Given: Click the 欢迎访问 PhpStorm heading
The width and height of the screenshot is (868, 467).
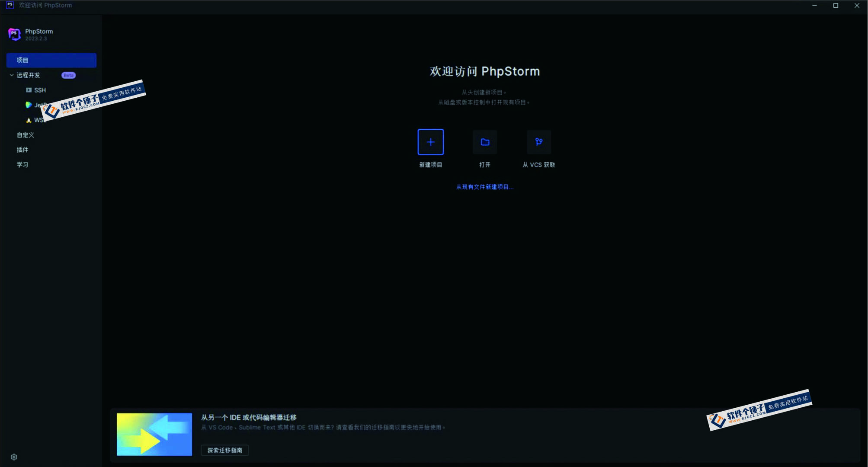Looking at the screenshot, I should pyautogui.click(x=485, y=71).
